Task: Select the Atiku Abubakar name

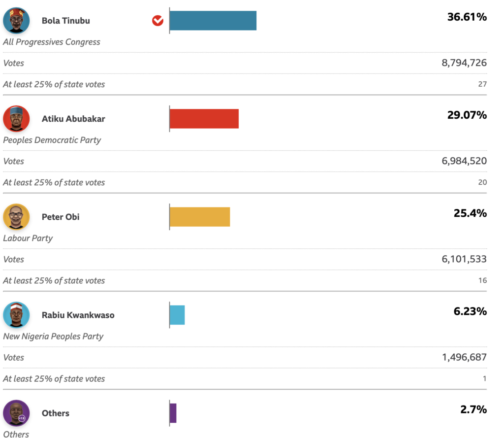Action: [x=73, y=119]
